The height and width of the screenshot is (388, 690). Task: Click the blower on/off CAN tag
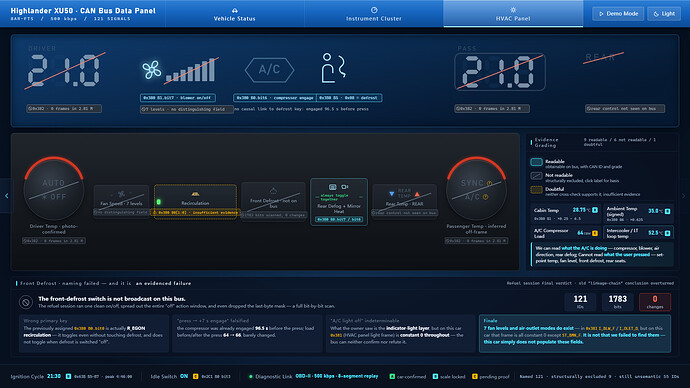coord(178,98)
